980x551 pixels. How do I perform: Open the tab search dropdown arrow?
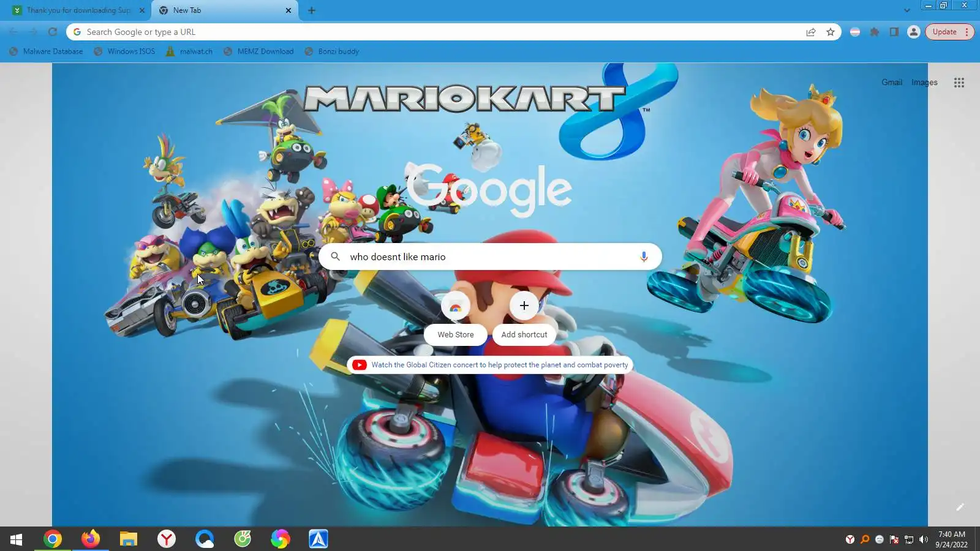(907, 10)
